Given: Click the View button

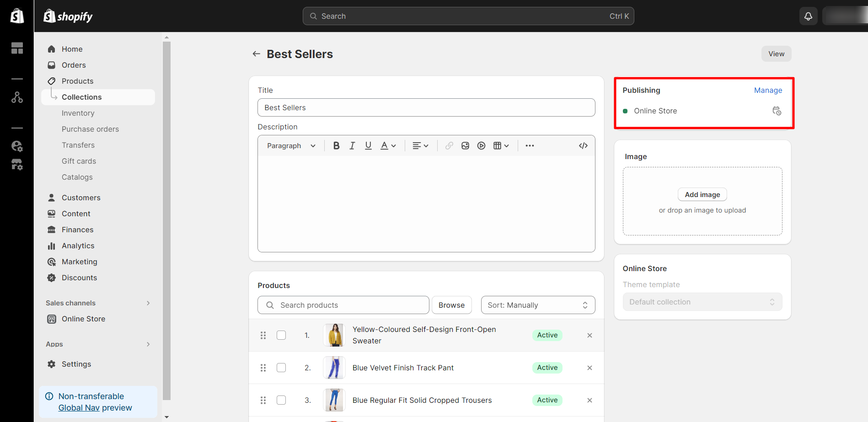Looking at the screenshot, I should click(776, 53).
